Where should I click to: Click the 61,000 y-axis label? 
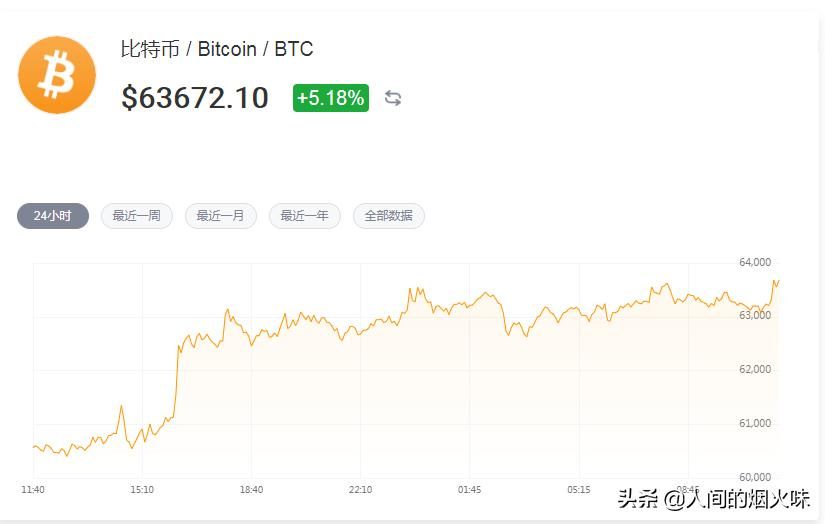(x=755, y=423)
